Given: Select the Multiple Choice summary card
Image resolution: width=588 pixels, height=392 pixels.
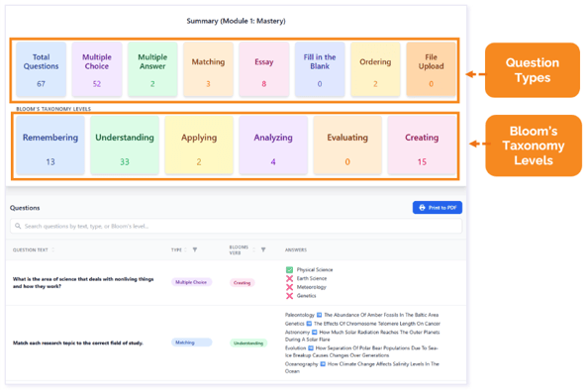Looking at the screenshot, I should [x=97, y=69].
